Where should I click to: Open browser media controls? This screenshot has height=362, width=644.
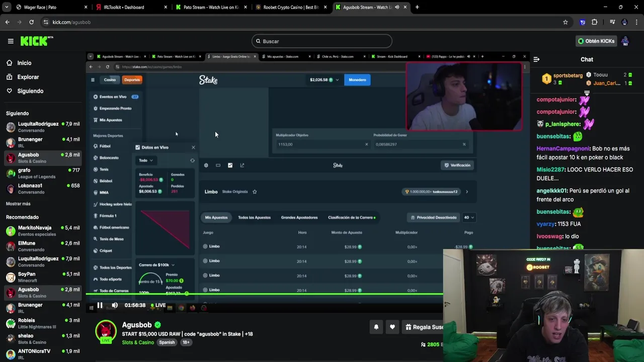tap(612, 22)
